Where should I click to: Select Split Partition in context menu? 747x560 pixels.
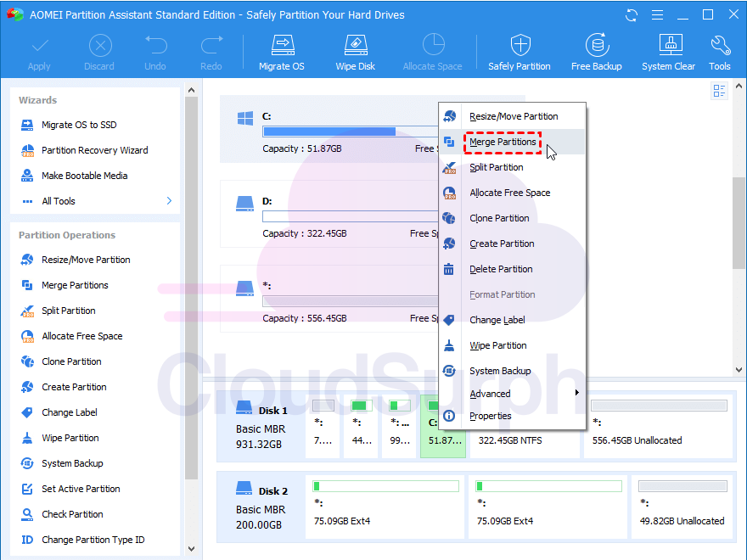(x=512, y=167)
